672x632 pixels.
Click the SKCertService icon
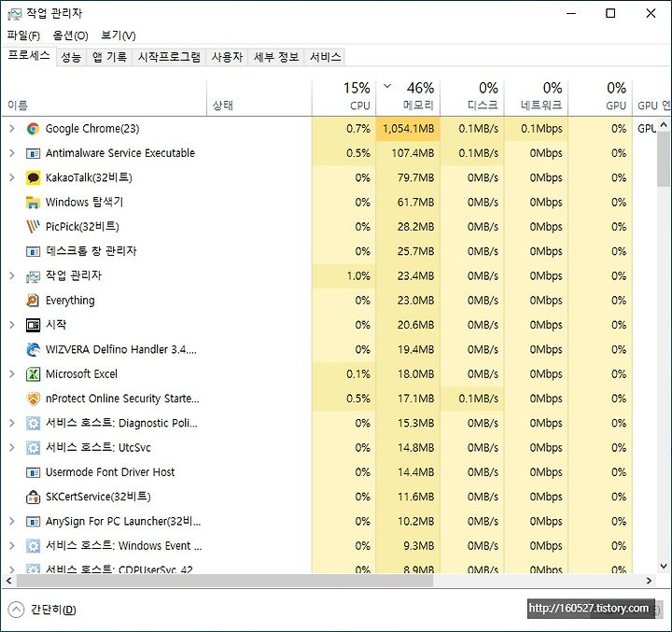click(x=33, y=497)
